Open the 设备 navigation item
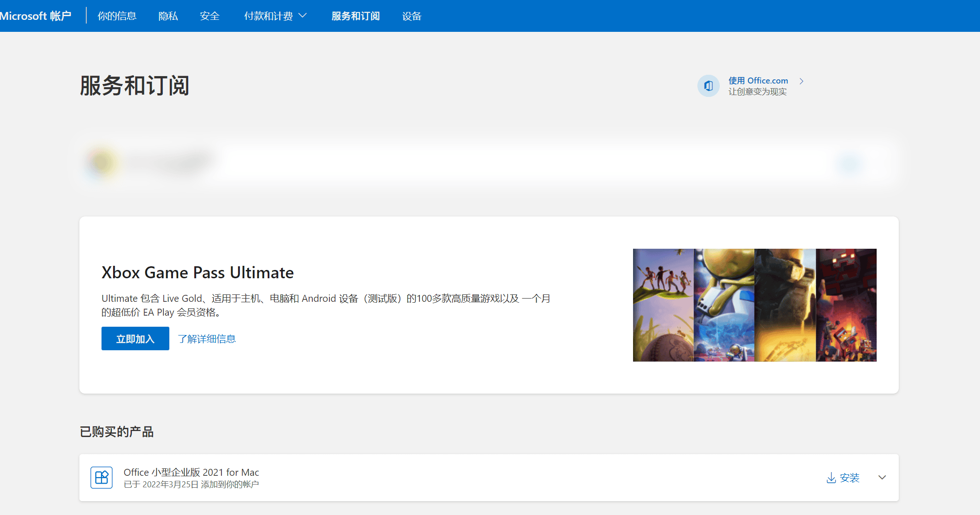 412,16
